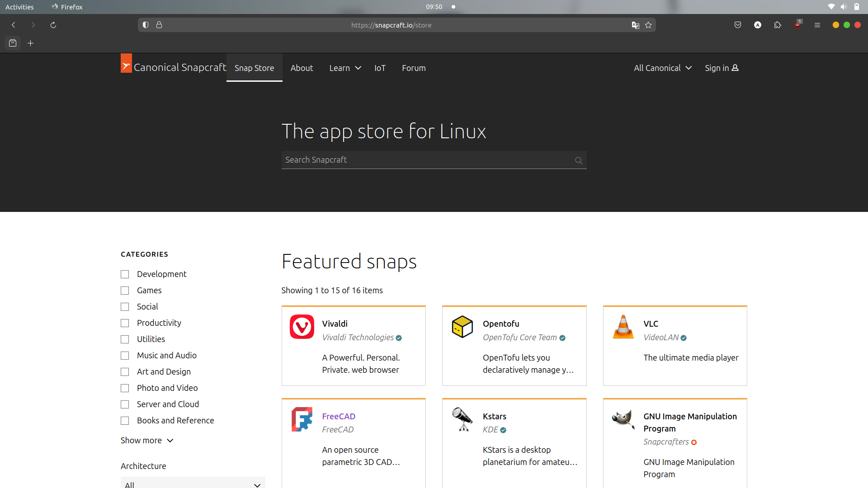
Task: Open the Activities overview
Action: [x=19, y=7]
